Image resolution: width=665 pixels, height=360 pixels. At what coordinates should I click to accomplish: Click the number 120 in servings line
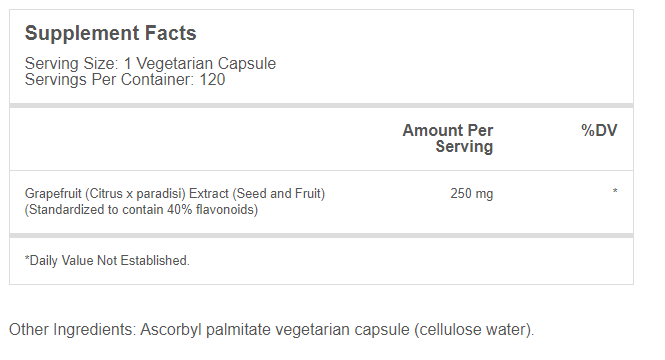click(212, 79)
